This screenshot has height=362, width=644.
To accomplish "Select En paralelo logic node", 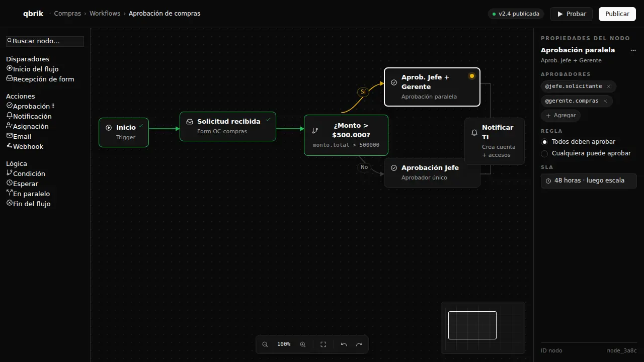I will point(28,194).
